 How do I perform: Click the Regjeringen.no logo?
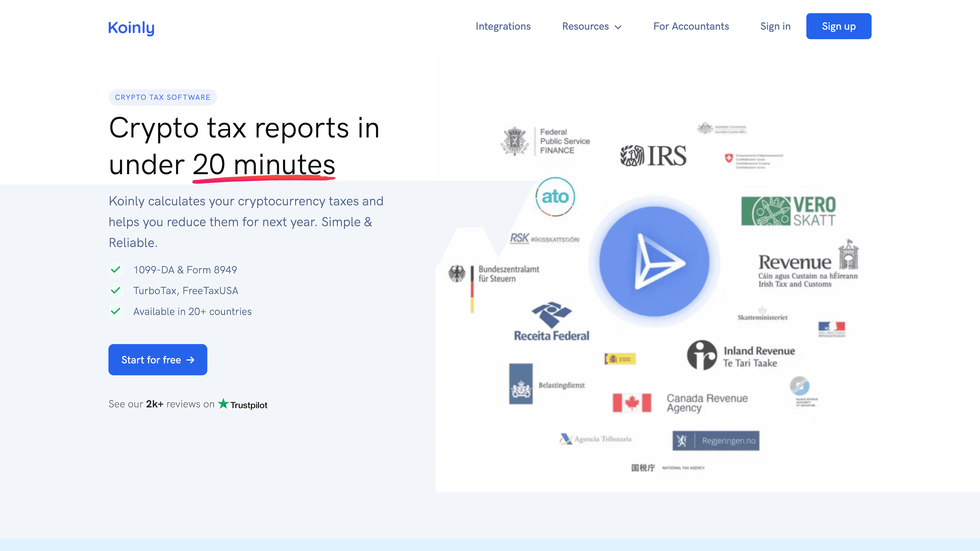coord(716,441)
